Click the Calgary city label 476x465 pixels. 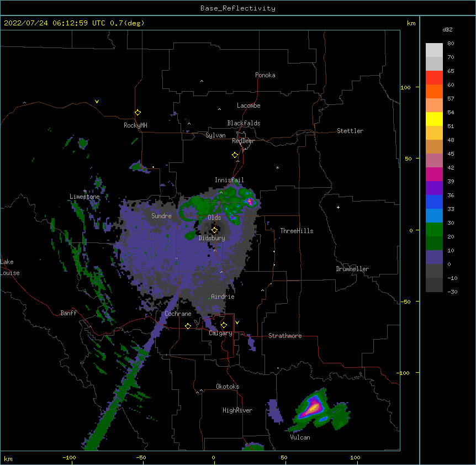[x=221, y=333]
